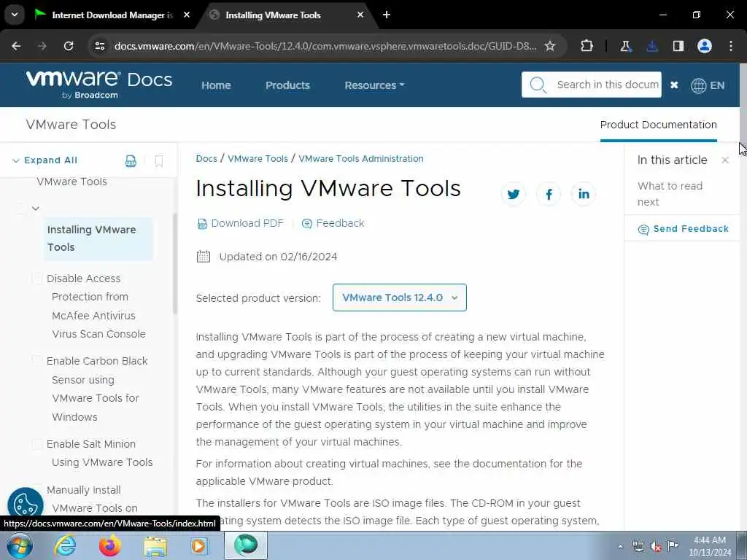
Task: Open the Extensions puzzle icon
Action: 587,46
